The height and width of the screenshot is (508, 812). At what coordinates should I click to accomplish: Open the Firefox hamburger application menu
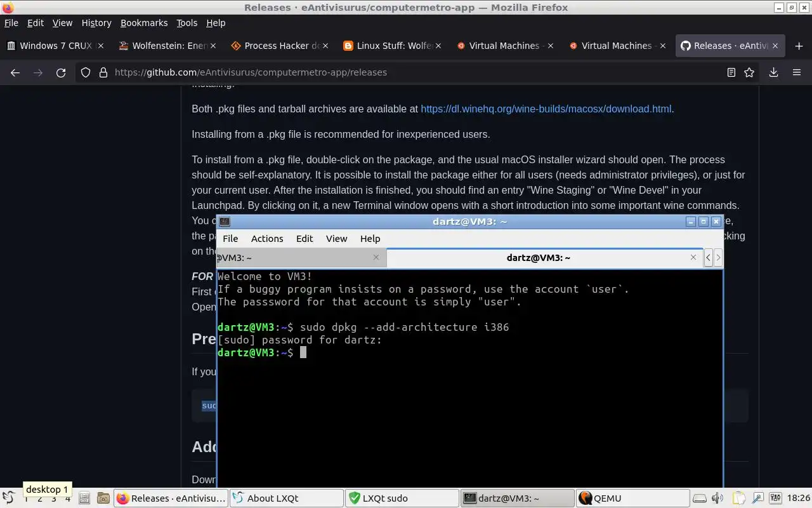coord(797,72)
